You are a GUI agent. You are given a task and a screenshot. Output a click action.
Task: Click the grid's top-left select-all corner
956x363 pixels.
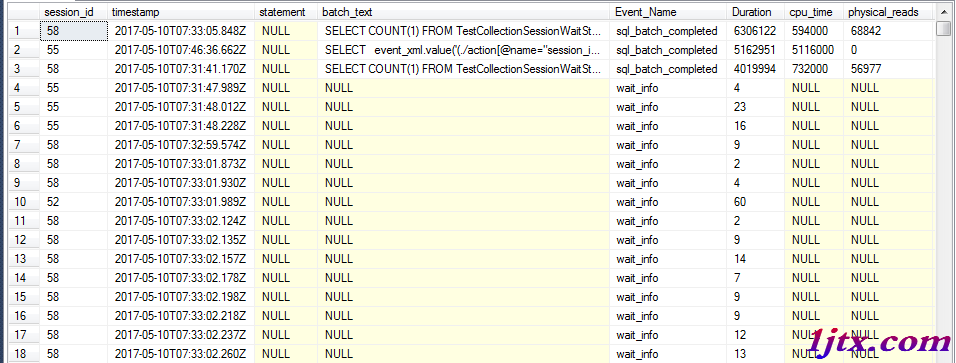point(20,12)
